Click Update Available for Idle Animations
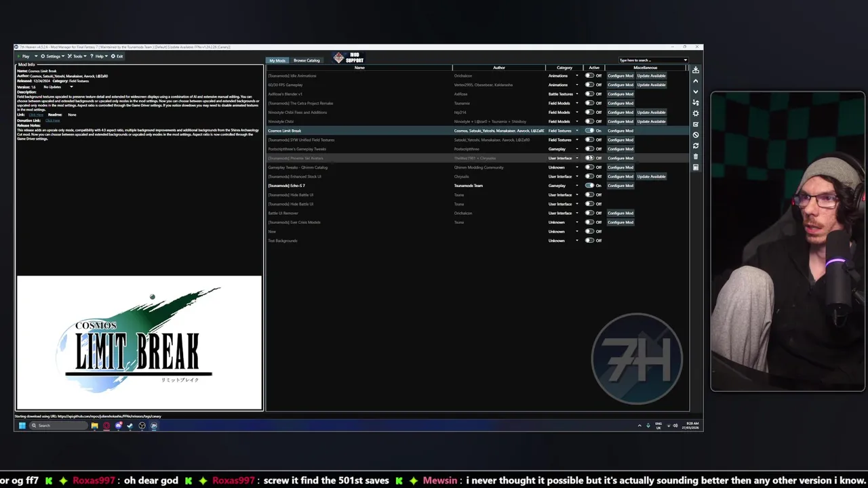 [x=651, y=76]
